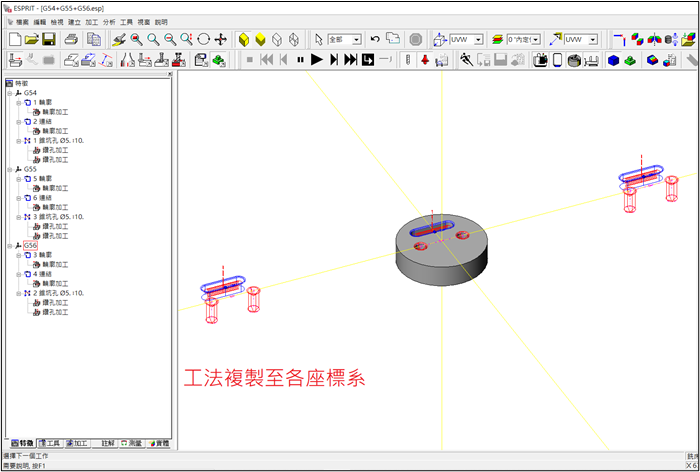Image resolution: width=700 pixels, height=472 pixels.
Task: Select the Pan view arrows icon
Action: [221, 39]
